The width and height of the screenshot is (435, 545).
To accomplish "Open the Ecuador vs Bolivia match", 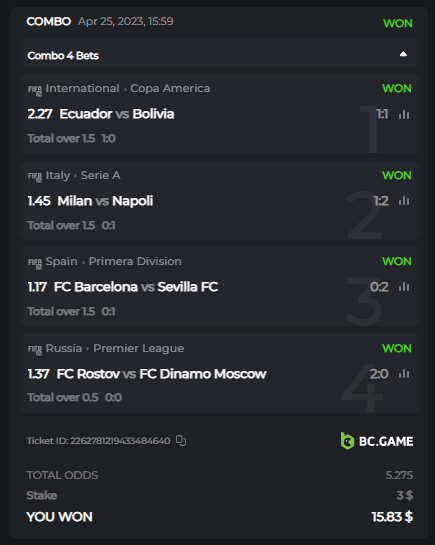I will (117, 114).
